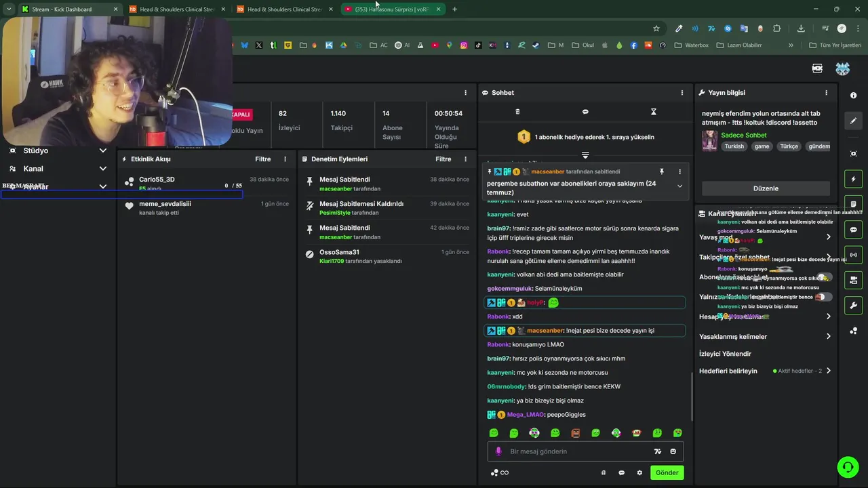Click the pencil edit icon in right sidebar
The width and height of the screenshot is (868, 488).
tap(853, 121)
